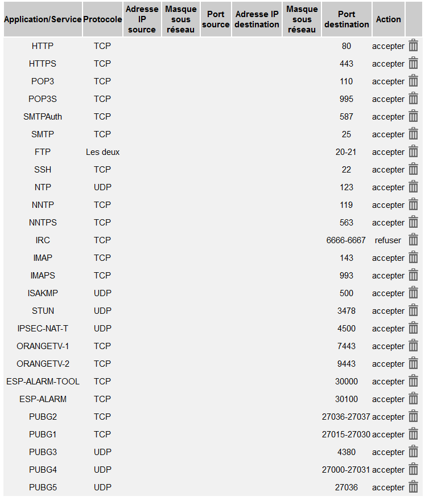Screen dimensions: 429x504
Task: Click the trash icon on the IRC row
Action: click(414, 240)
